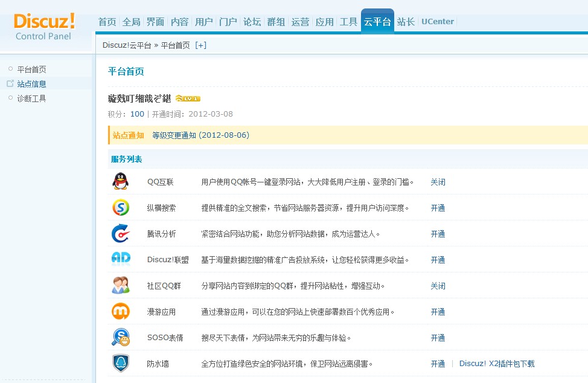Click the QQ penguin icon for QQ互联

click(x=120, y=182)
